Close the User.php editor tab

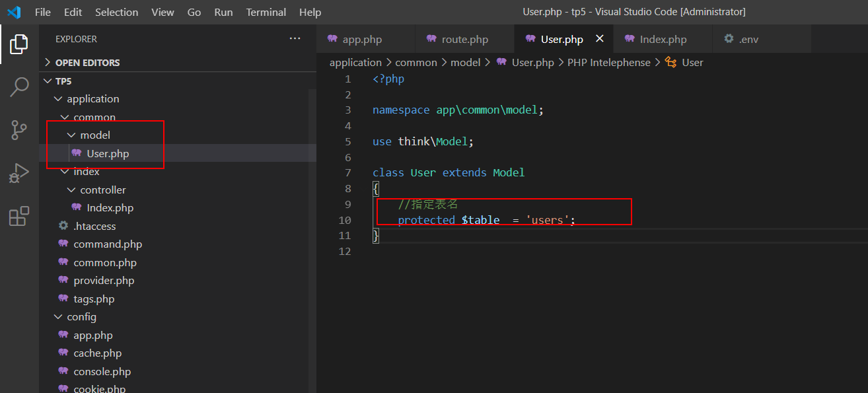pyautogui.click(x=600, y=39)
